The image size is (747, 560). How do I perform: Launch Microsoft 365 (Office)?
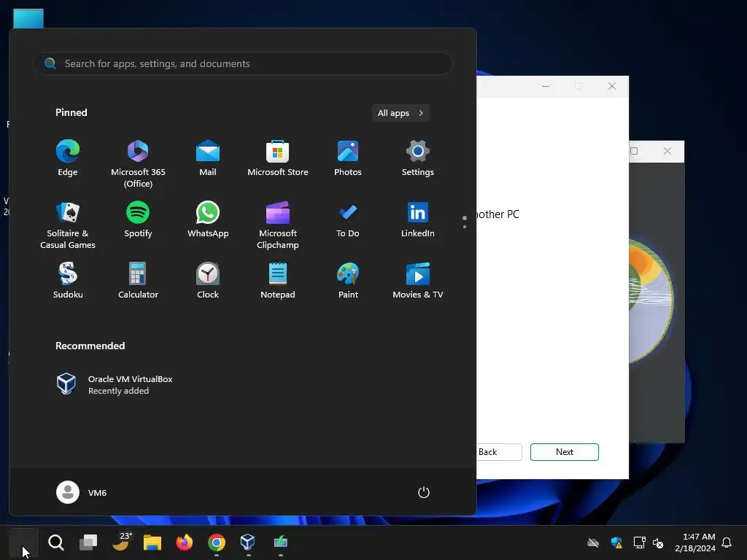(138, 164)
